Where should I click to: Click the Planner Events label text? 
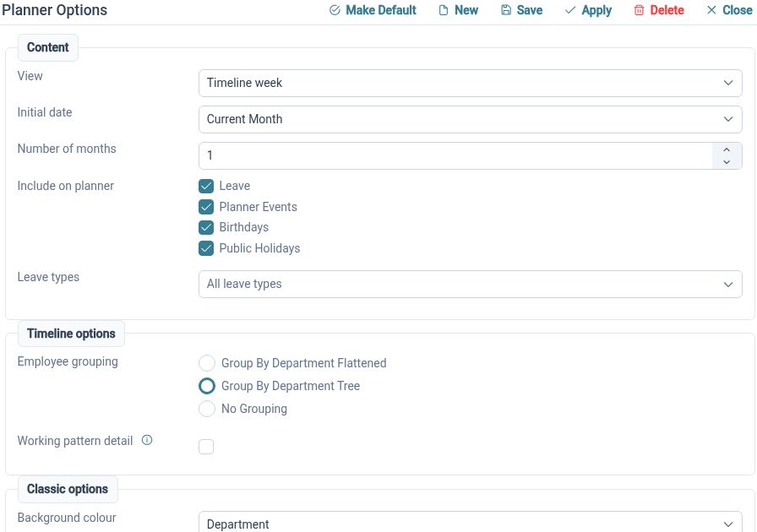(x=259, y=207)
